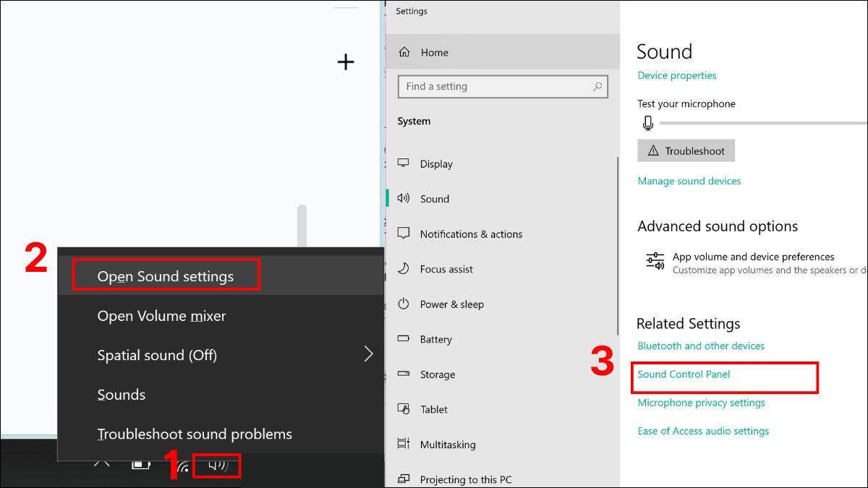This screenshot has width=868, height=488.
Task: Go to Storage settings page
Action: tap(437, 374)
